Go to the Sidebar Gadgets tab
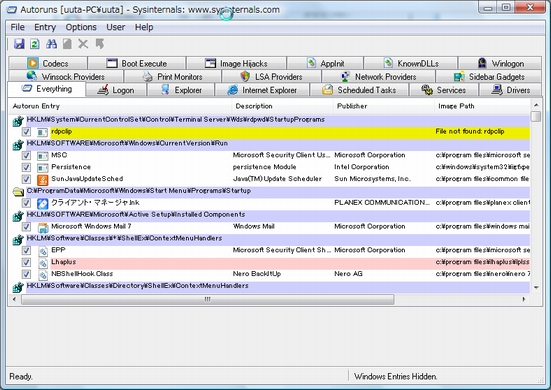Screen dimensions: 551x390 (x=489, y=76)
